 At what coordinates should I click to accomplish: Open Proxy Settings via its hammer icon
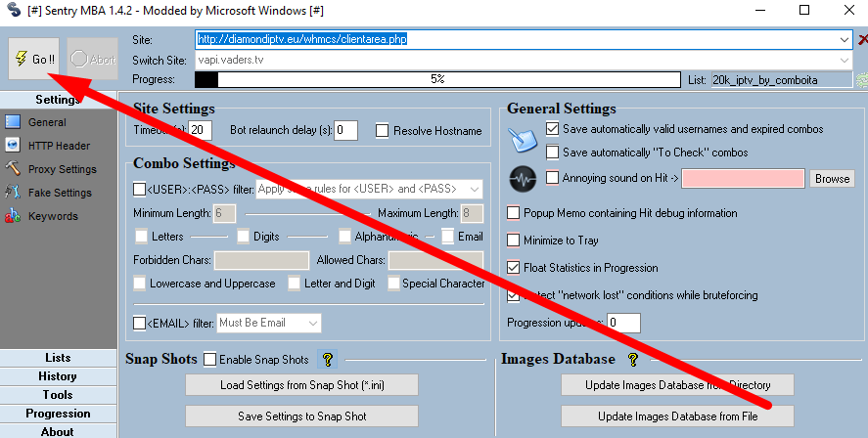(12, 169)
